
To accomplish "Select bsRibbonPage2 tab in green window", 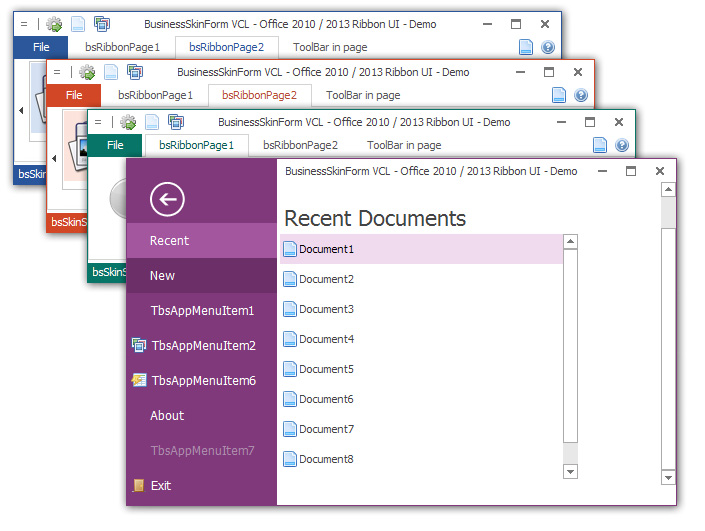I will [x=300, y=145].
